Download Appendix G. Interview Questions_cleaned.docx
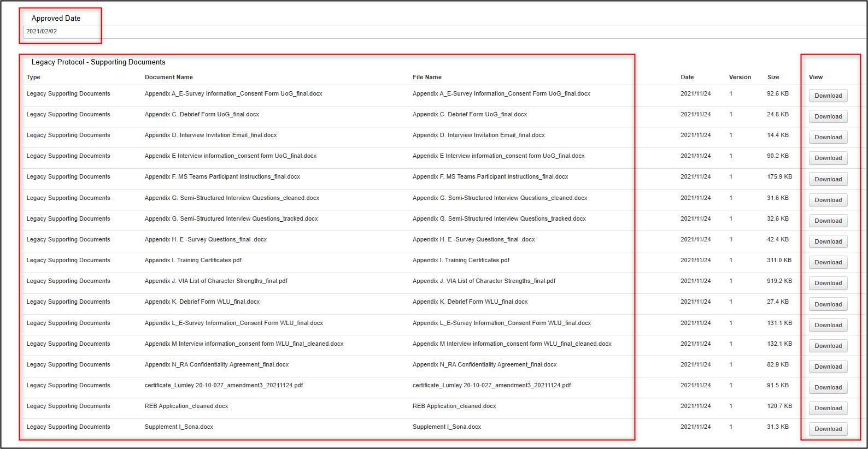Image resolution: width=868 pixels, height=449 pixels. pyautogui.click(x=828, y=200)
